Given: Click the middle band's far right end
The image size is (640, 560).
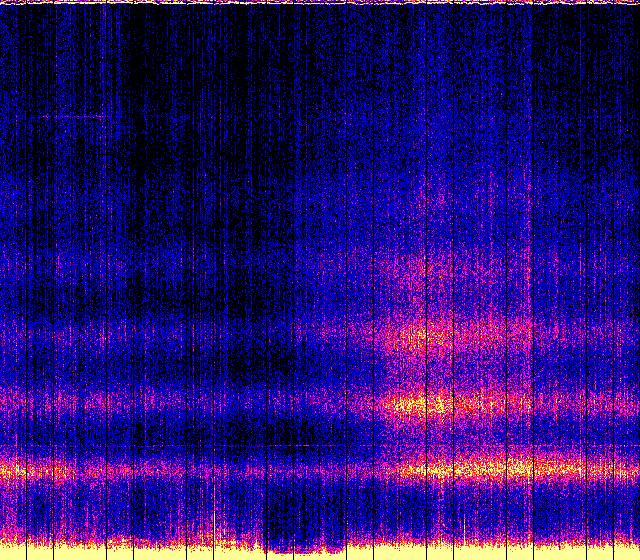Looking at the screenshot, I should pyautogui.click(x=600, y=405).
